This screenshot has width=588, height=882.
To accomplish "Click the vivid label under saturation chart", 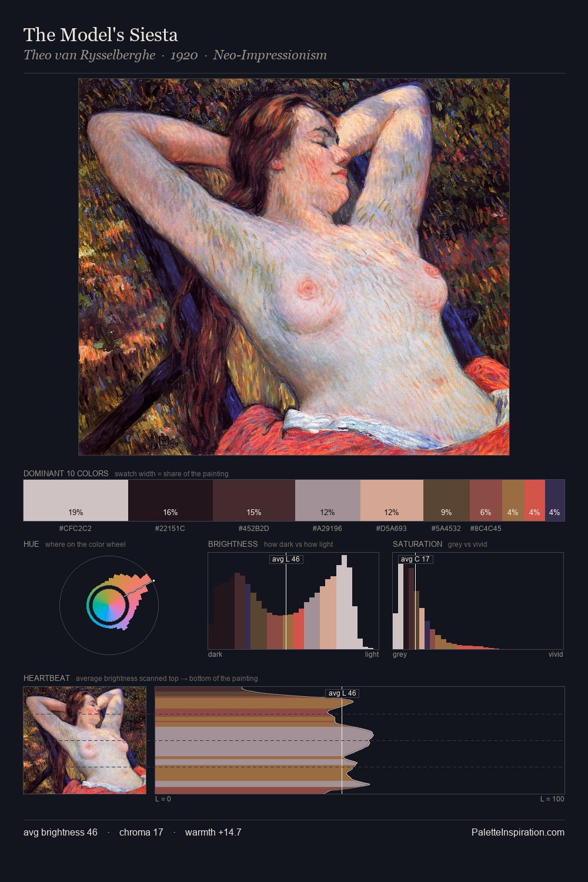I will point(556,654).
